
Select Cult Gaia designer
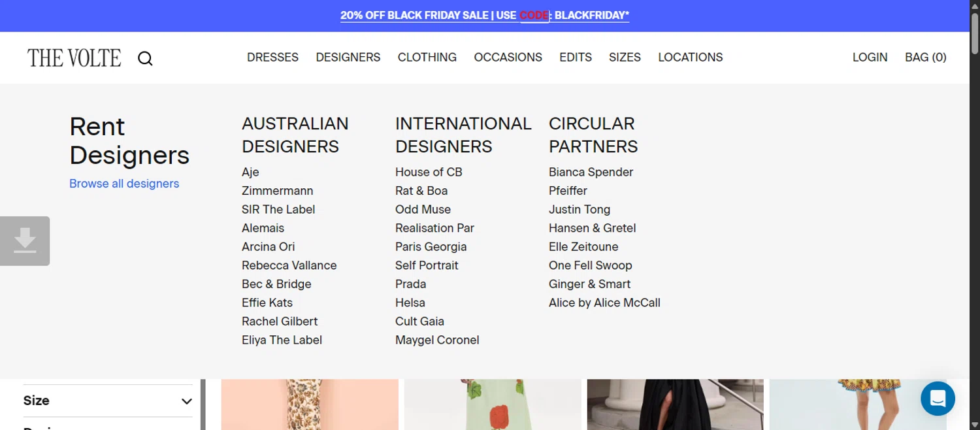[419, 321]
